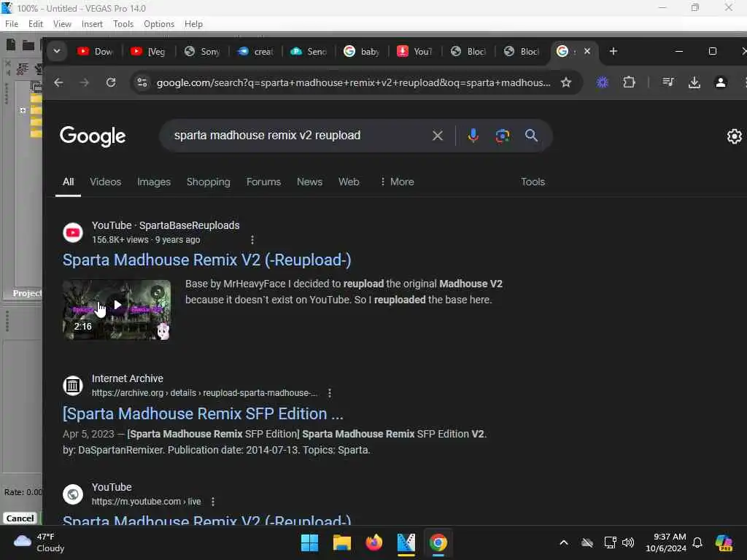Open the search Tools options
The image size is (747, 560).
pos(533,182)
